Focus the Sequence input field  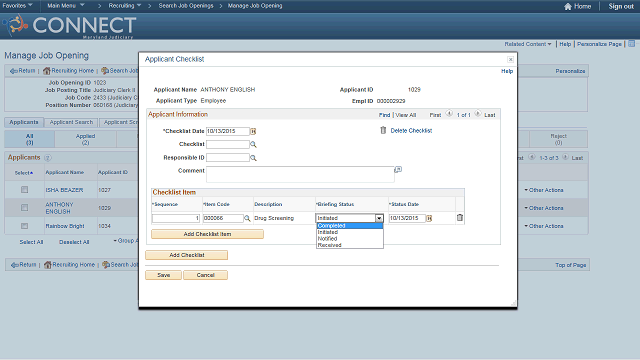pos(176,218)
